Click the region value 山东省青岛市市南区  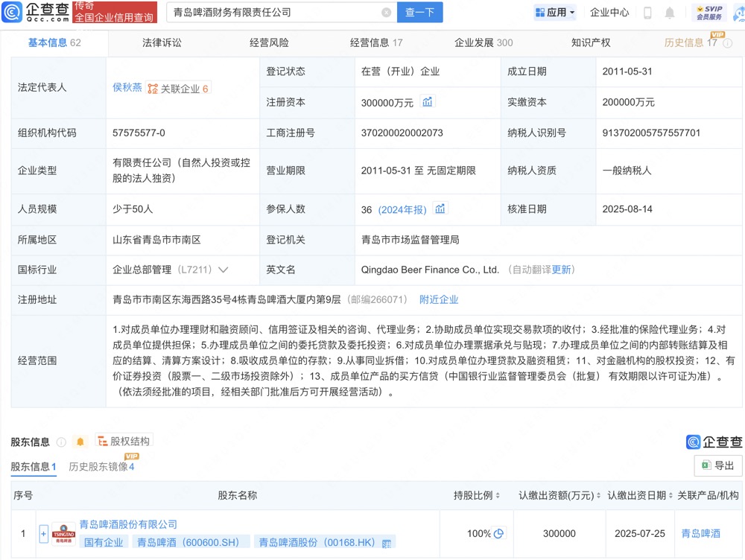(x=156, y=240)
